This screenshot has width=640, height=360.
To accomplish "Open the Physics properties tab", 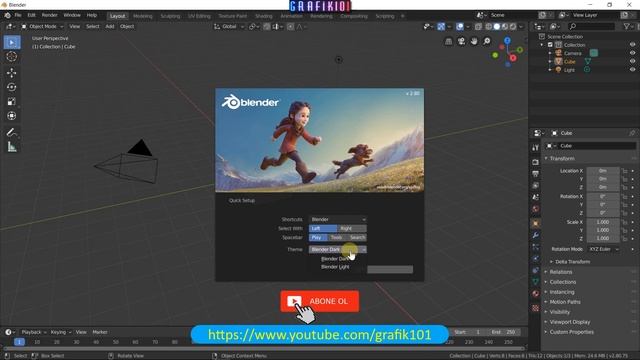I will [536, 259].
